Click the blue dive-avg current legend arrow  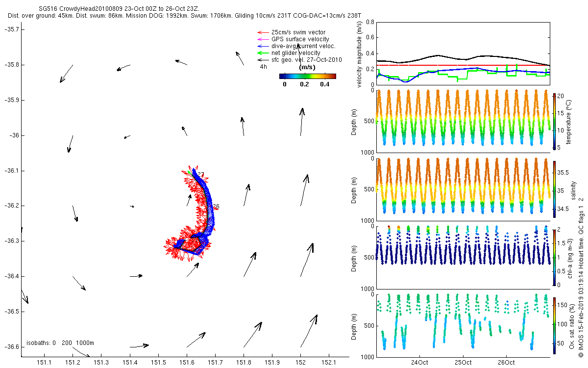click(263, 46)
